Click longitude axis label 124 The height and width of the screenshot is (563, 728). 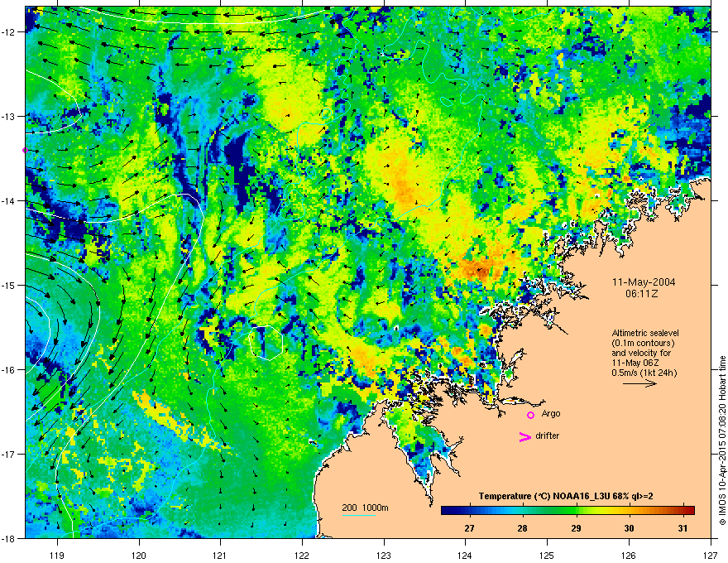(x=465, y=555)
